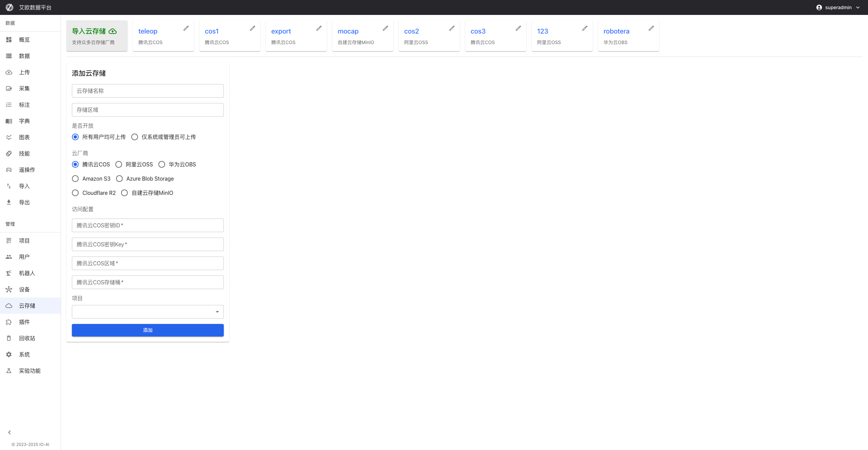Viewport: 868px width, 450px height.
Task: Click the 导入 arrows icon in sidebar
Action: pyautogui.click(x=9, y=186)
